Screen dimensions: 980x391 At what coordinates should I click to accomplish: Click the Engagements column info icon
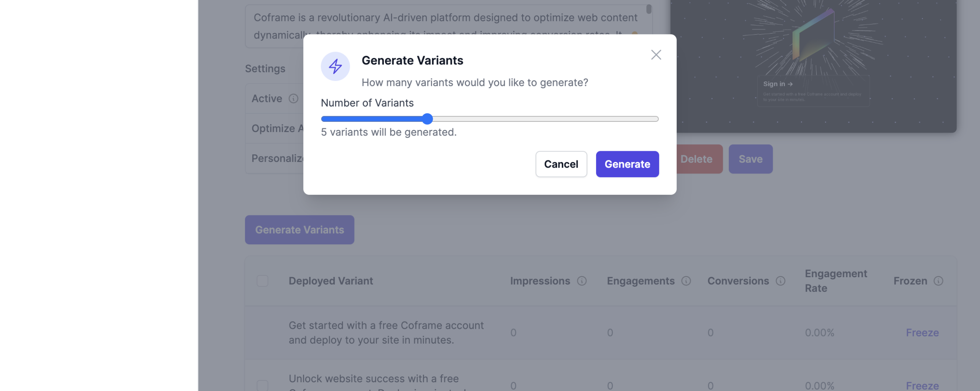click(x=686, y=281)
